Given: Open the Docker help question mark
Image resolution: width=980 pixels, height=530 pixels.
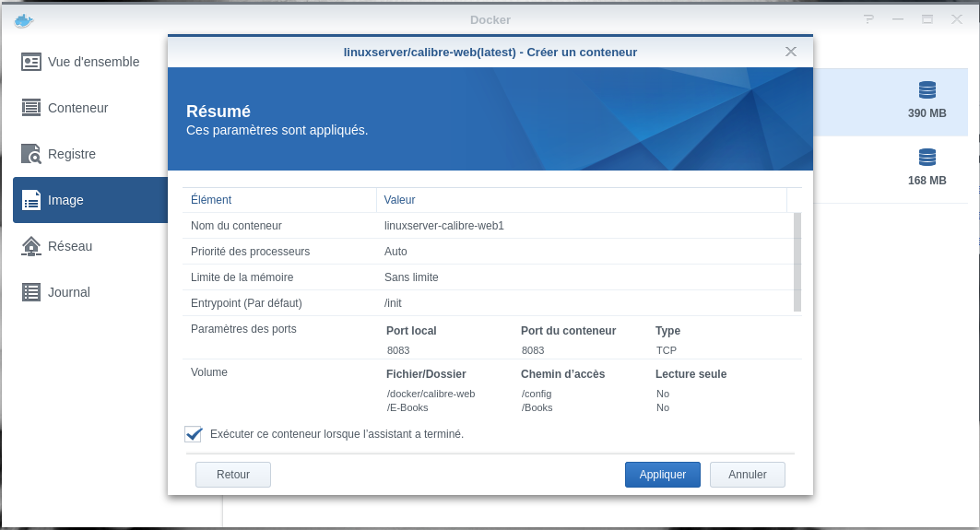Looking at the screenshot, I should [x=868, y=19].
